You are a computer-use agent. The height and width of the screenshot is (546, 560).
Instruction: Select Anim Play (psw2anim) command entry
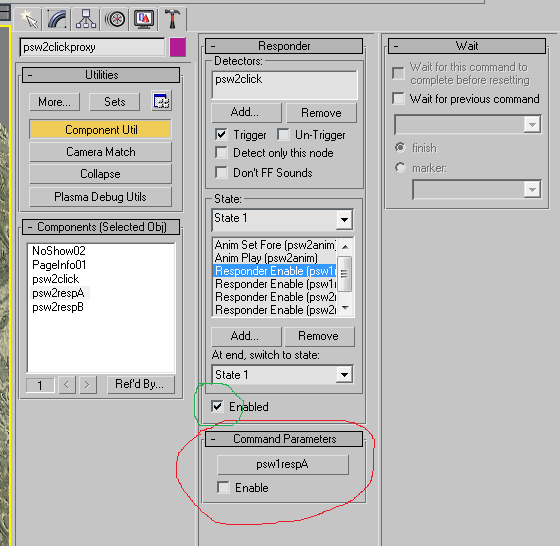pos(266,258)
